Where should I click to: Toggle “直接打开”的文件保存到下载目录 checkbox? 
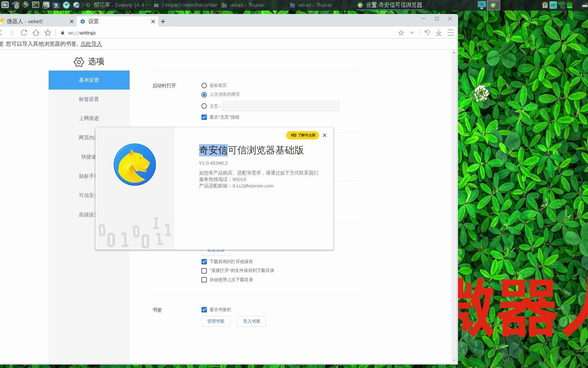tap(204, 271)
